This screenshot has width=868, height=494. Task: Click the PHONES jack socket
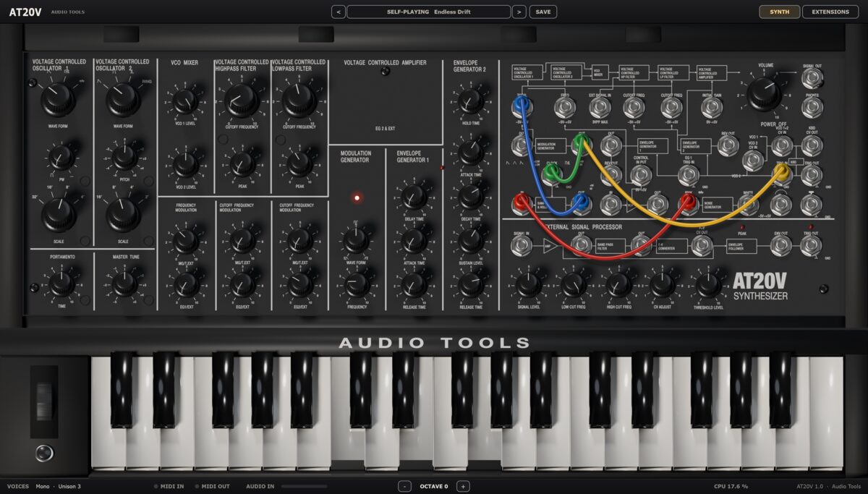point(812,108)
